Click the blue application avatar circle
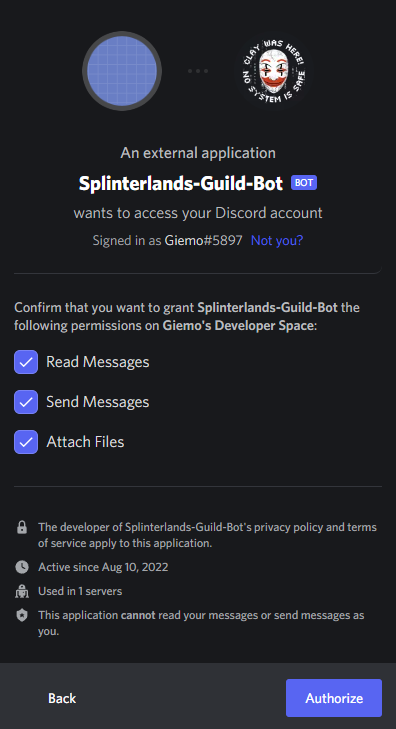 click(x=122, y=71)
